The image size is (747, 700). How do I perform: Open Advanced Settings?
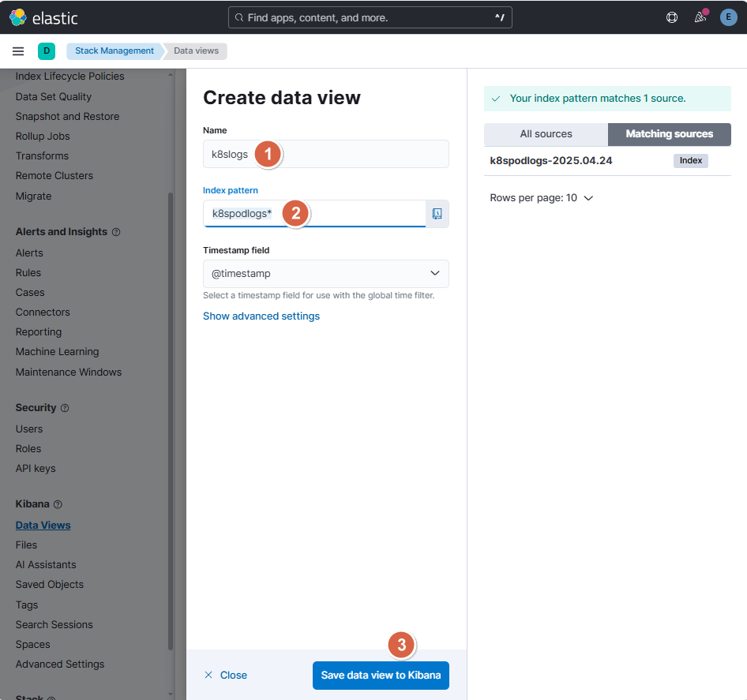point(59,664)
